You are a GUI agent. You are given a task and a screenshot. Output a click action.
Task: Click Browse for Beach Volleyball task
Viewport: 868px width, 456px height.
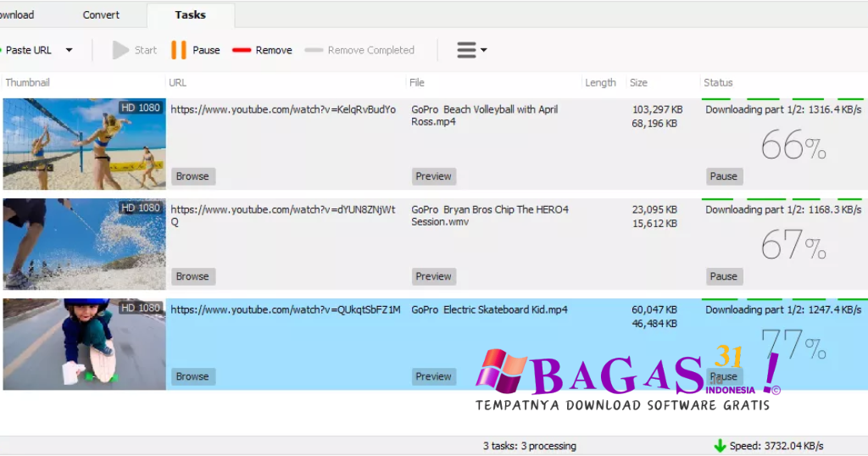[x=192, y=176]
